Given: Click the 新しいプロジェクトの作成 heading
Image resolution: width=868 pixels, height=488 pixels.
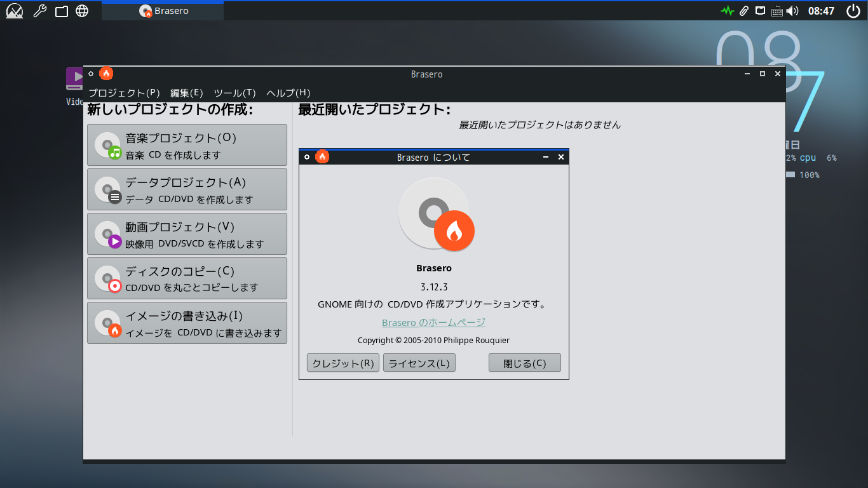Looking at the screenshot, I should point(170,110).
